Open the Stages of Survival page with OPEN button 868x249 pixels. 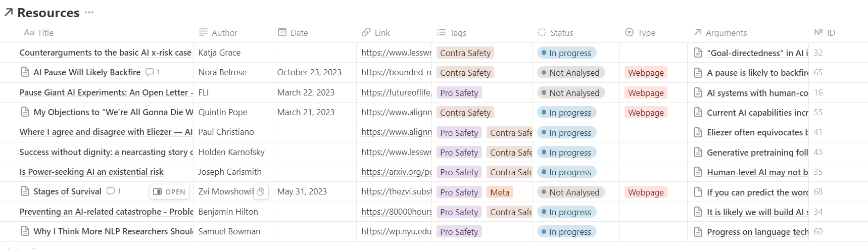coord(169,192)
